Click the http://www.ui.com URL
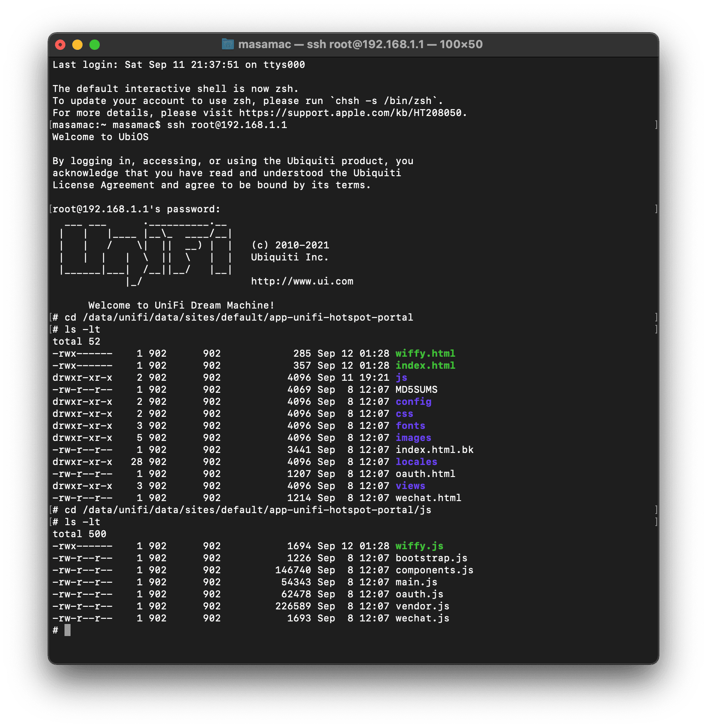Image resolution: width=707 pixels, height=728 pixels. [302, 281]
